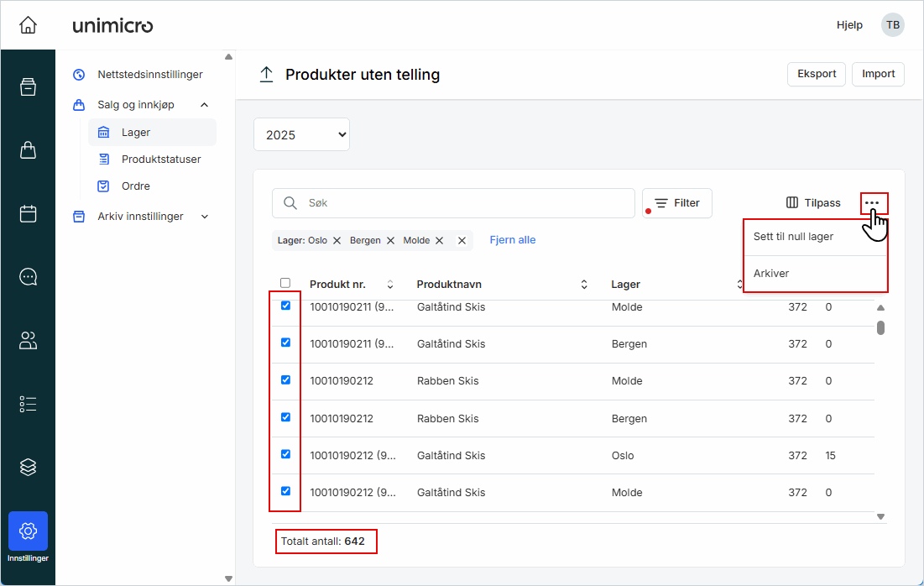The width and height of the screenshot is (924, 586).
Task: Uncheck the Galtåtind Skis Oslo row checkbox
Action: tap(285, 454)
